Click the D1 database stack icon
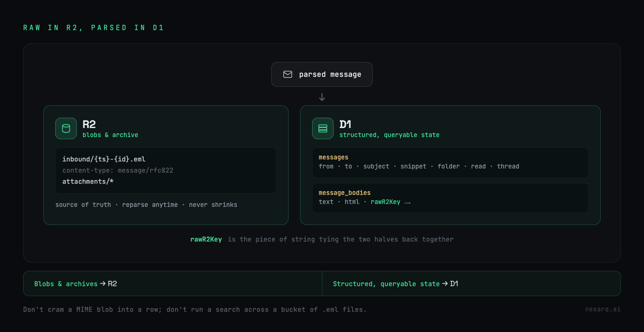 click(x=323, y=128)
